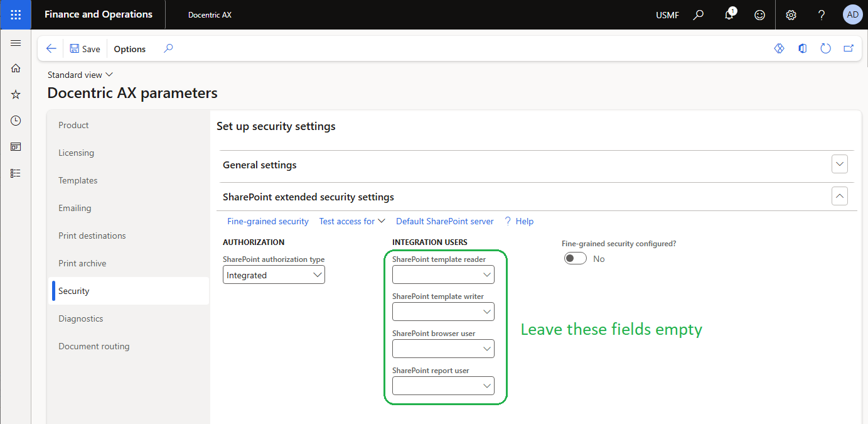Select the Security tab

coord(128,291)
